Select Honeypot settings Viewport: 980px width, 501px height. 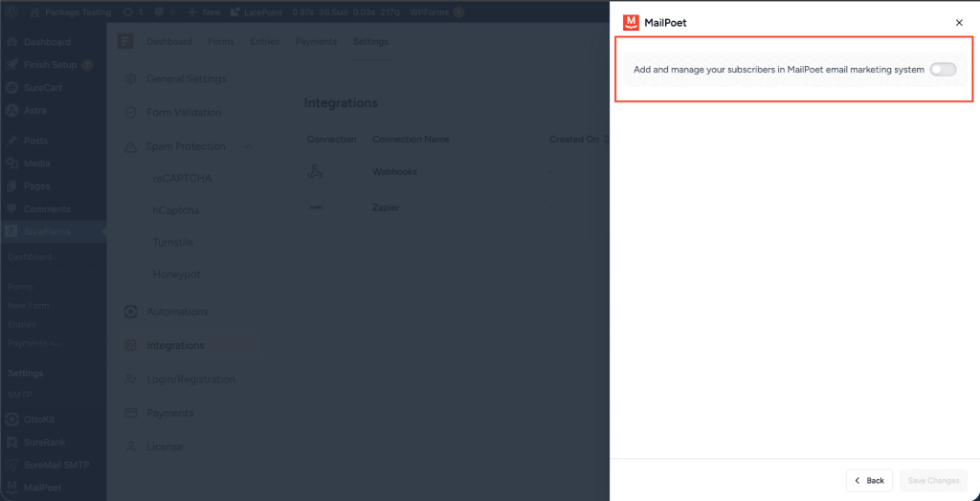coord(176,274)
